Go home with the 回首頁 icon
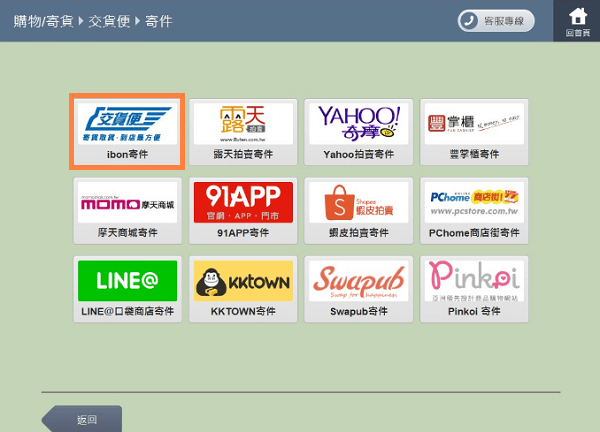 click(577, 21)
